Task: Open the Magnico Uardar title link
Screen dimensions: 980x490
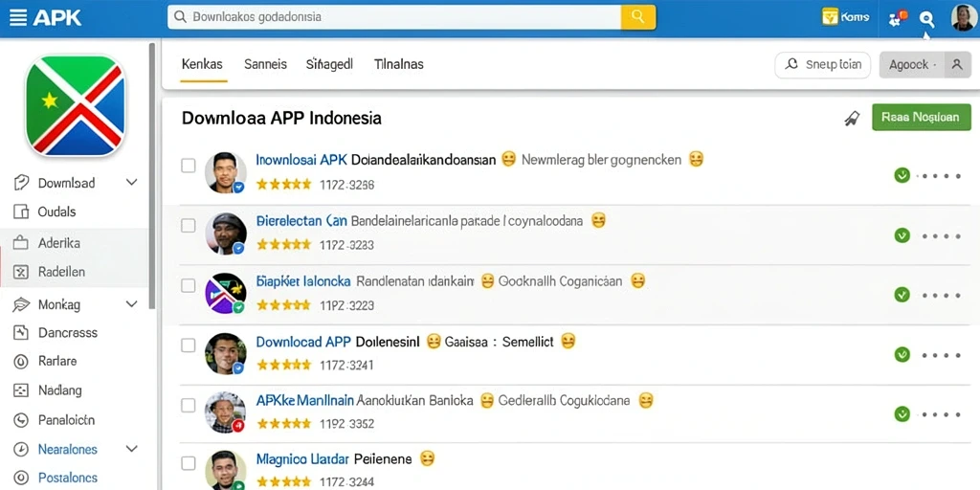Action: (x=302, y=459)
